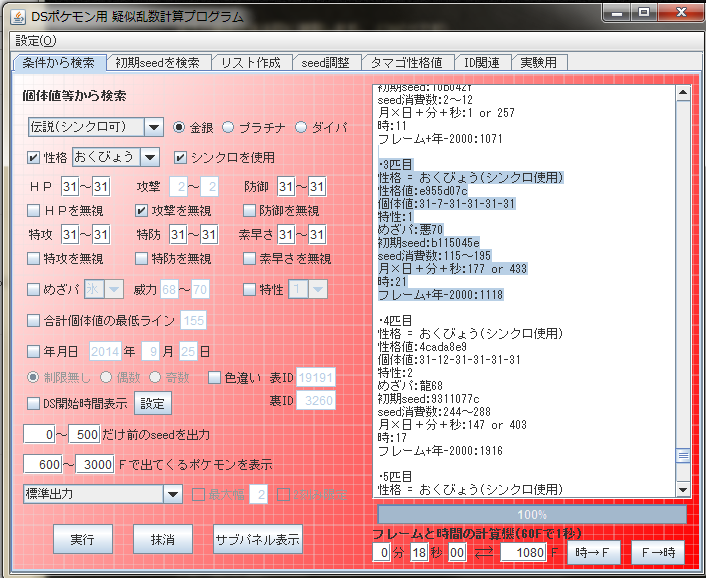
Task: Click the 防御 minimum value field
Action: (286, 187)
